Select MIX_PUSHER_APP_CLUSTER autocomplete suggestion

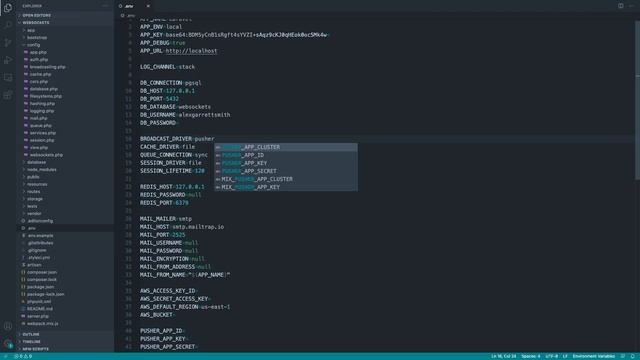click(x=286, y=179)
